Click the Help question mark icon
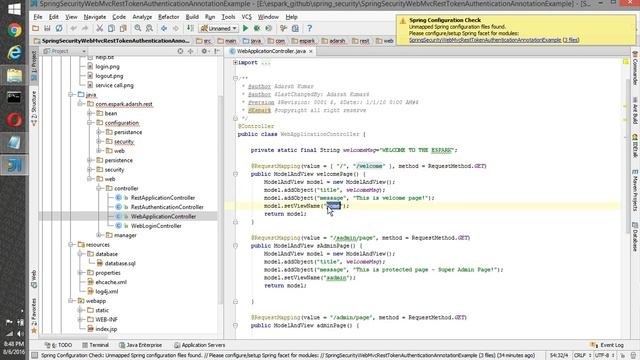 coord(309,29)
